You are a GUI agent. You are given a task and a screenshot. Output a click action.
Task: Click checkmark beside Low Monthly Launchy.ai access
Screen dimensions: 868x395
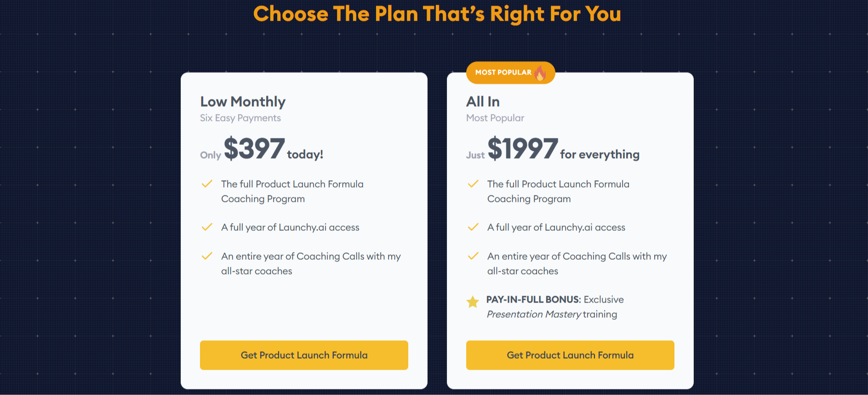click(x=207, y=227)
